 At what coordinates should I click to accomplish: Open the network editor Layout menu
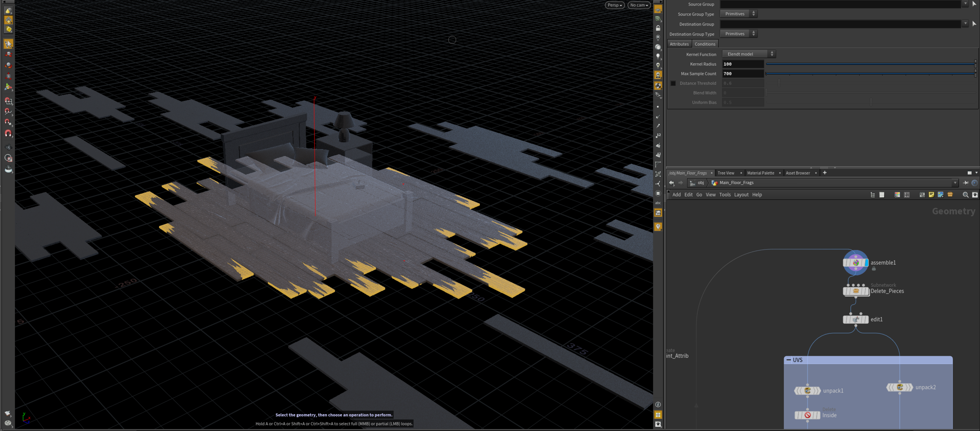point(741,195)
